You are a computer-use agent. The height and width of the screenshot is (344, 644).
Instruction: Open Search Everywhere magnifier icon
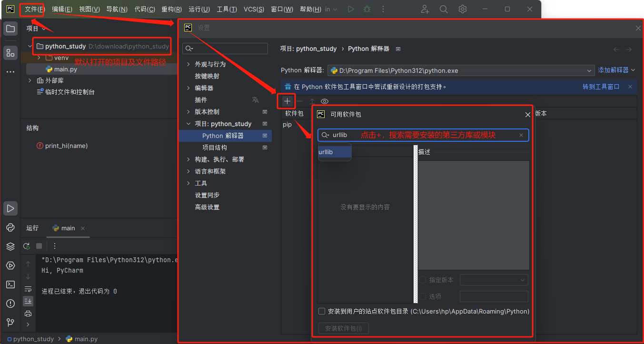[444, 9]
